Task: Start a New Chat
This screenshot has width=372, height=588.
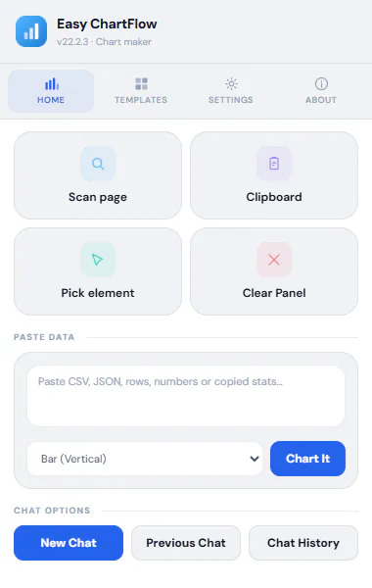Action: [69, 543]
